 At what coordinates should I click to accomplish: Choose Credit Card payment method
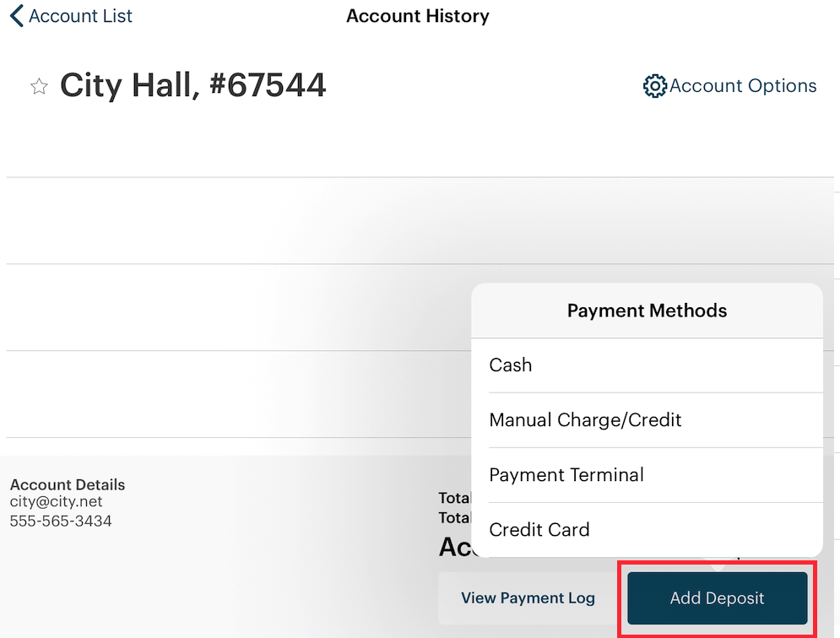(x=539, y=529)
